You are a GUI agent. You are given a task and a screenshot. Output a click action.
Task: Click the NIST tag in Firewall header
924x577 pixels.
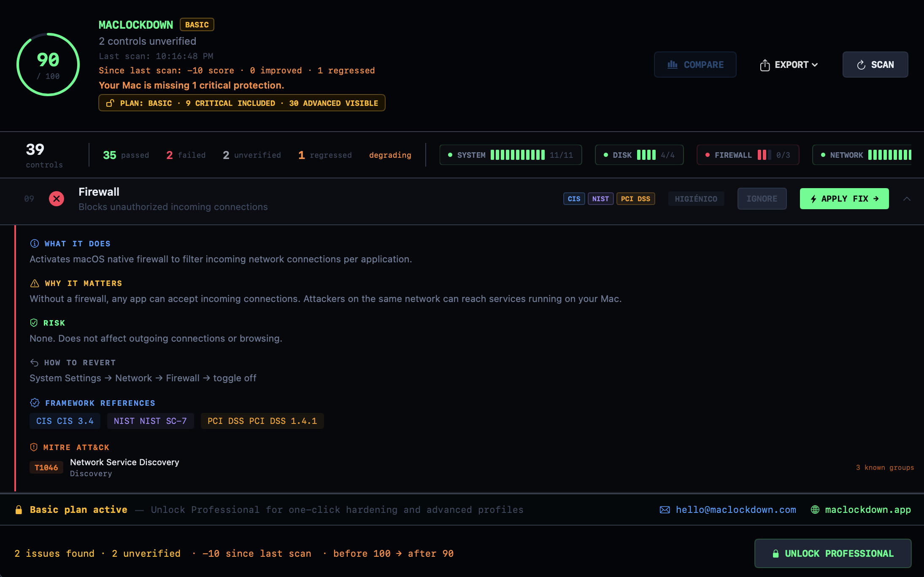point(600,199)
